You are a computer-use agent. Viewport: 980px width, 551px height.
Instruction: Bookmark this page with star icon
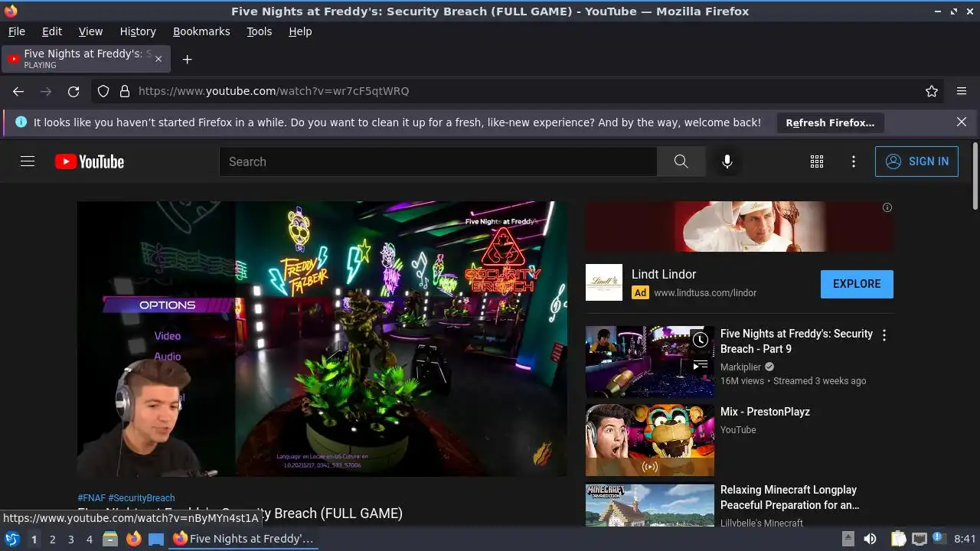tap(932, 91)
